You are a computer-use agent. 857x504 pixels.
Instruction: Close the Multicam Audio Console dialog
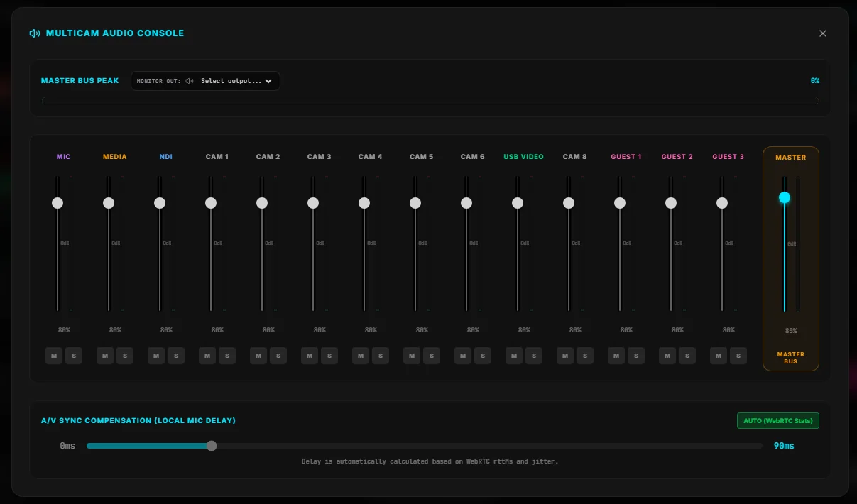point(823,33)
